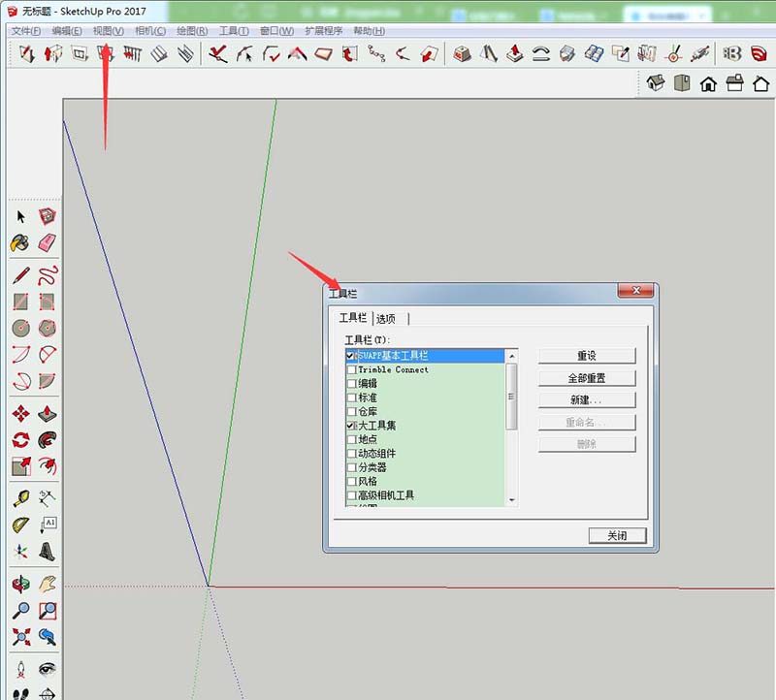Uncheck the 大工具集 toolbar
776x700 pixels.
(x=350, y=425)
